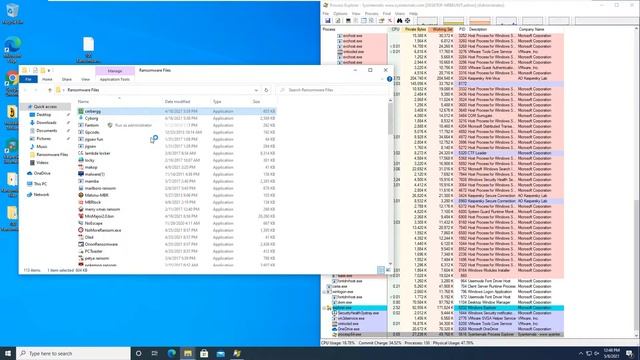Select the petya ransom file
Image resolution: width=640 pixels, height=360 pixels.
click(x=97, y=258)
